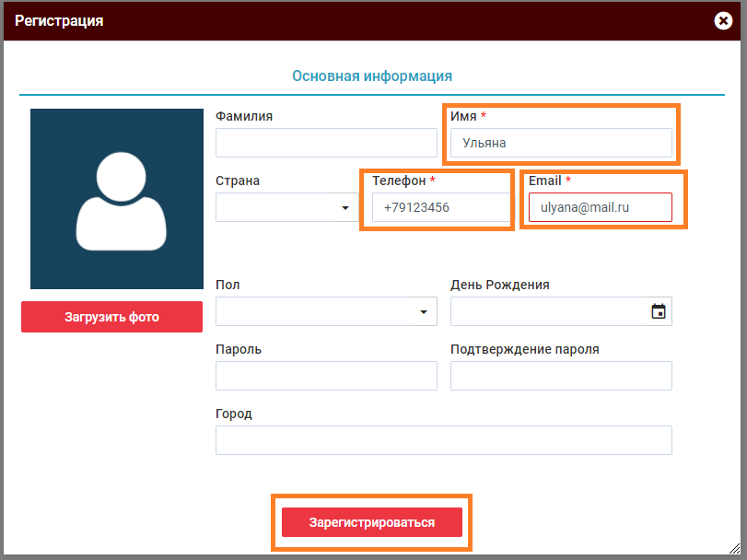Focus the Город input field
747x560 pixels.
(443, 440)
